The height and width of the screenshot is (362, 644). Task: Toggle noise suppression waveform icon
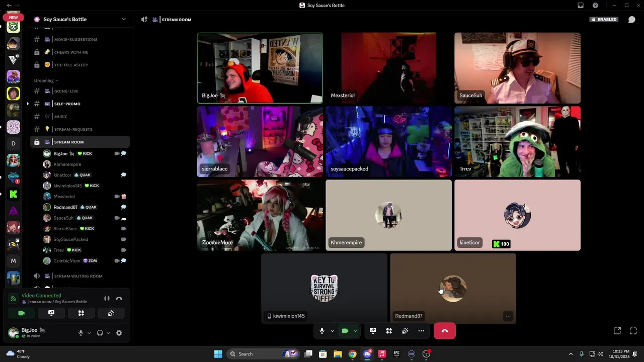click(x=107, y=298)
